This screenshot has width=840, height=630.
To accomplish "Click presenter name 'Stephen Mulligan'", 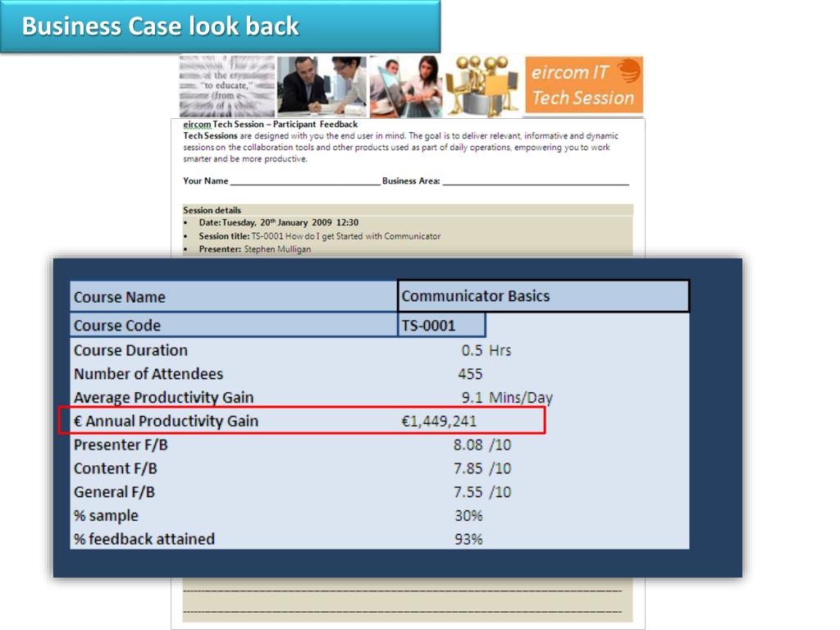I will click(277, 249).
